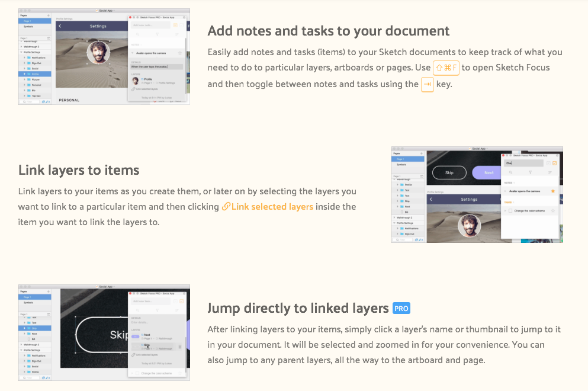Click back arrow in Settings header, Add notes screenshot
This screenshot has width=588, height=391.
pos(60,26)
